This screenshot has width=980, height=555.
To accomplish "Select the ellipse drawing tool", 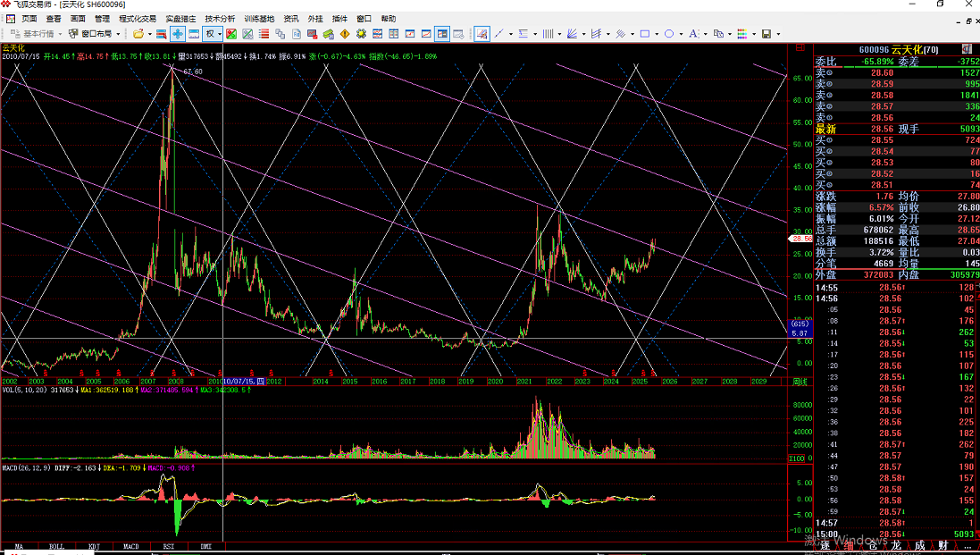I will (x=669, y=34).
